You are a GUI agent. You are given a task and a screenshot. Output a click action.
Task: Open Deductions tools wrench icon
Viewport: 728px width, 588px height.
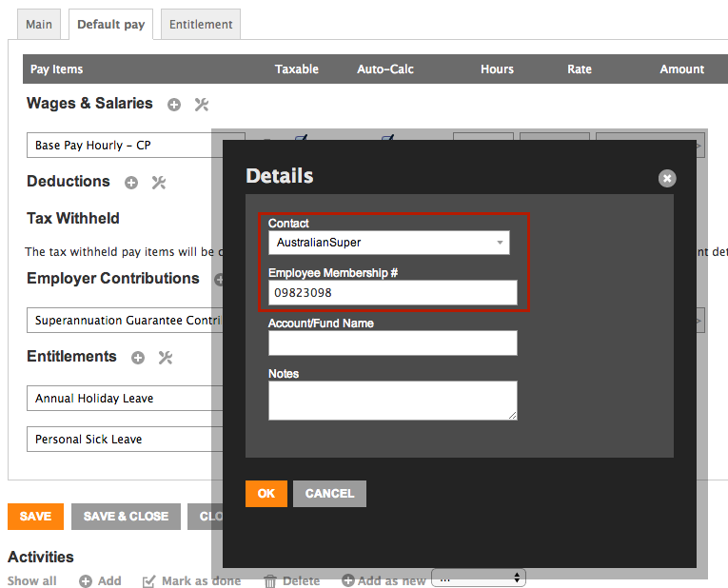coord(159,183)
